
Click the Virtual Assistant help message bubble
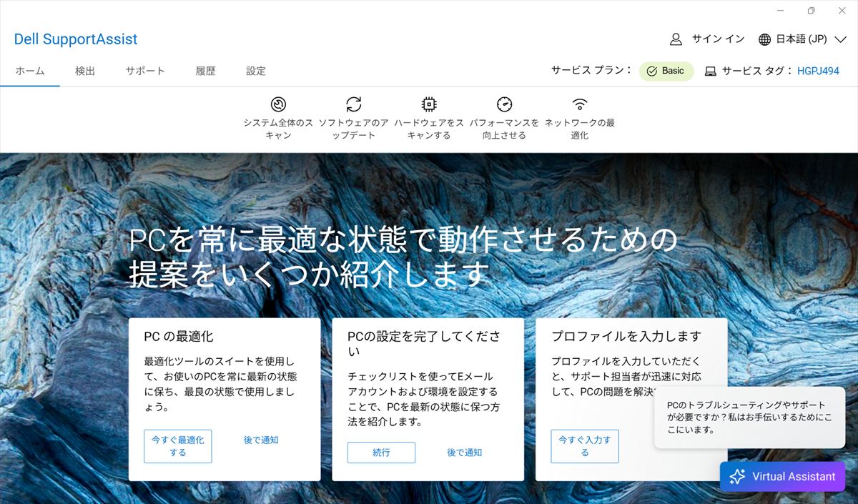[750, 417]
